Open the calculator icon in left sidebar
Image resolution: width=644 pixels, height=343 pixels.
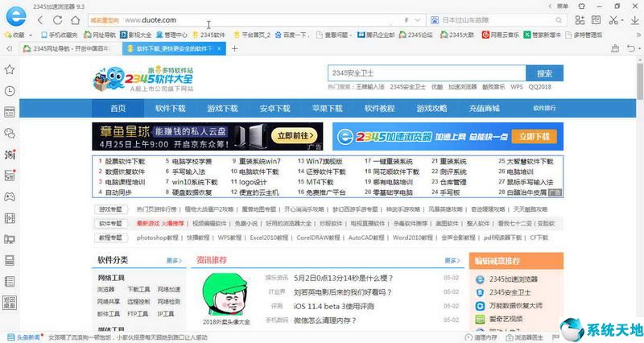click(10, 260)
